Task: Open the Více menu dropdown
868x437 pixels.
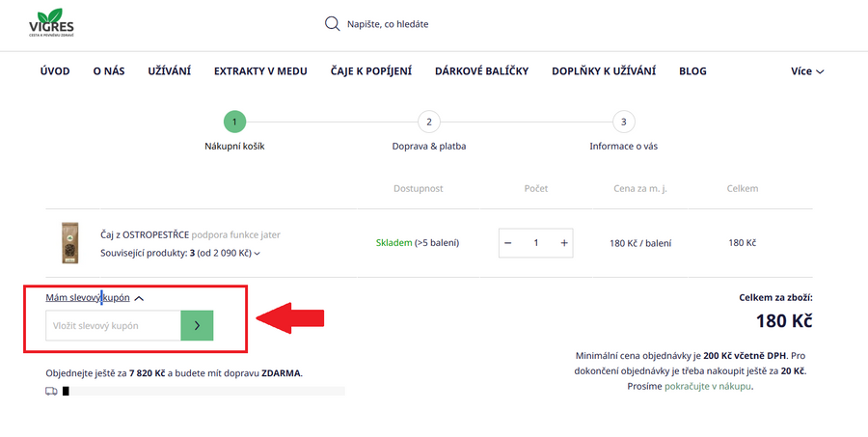Action: (807, 71)
